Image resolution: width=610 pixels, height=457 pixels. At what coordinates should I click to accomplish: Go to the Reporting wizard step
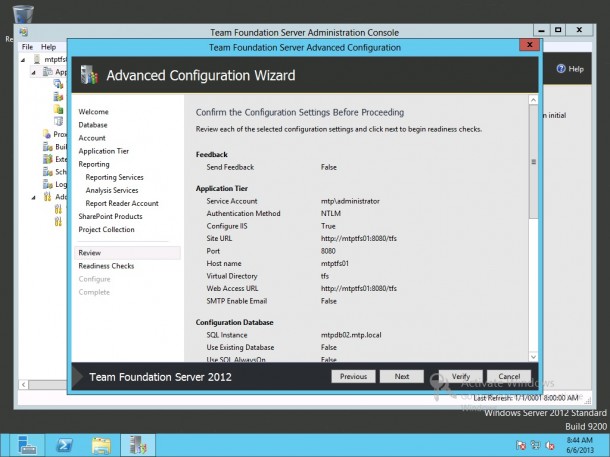(94, 164)
